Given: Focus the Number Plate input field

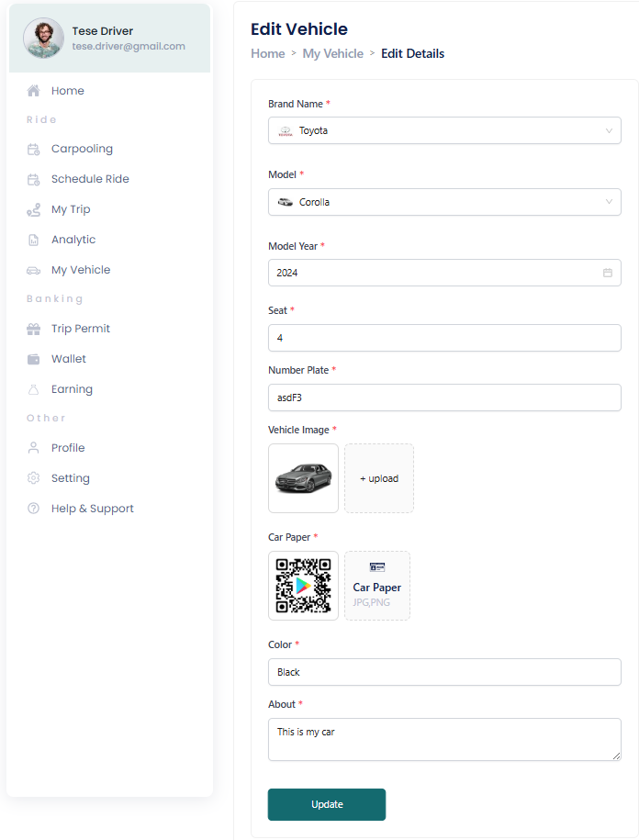Looking at the screenshot, I should tap(444, 398).
